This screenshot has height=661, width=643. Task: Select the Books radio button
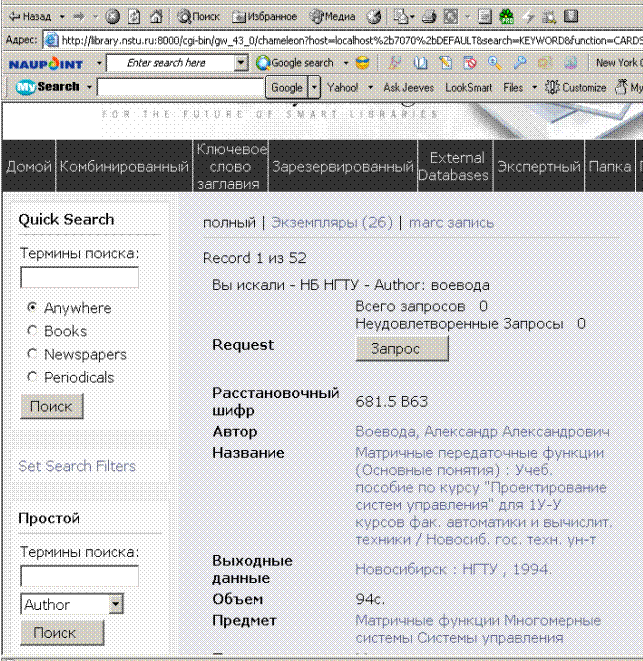click(33, 331)
